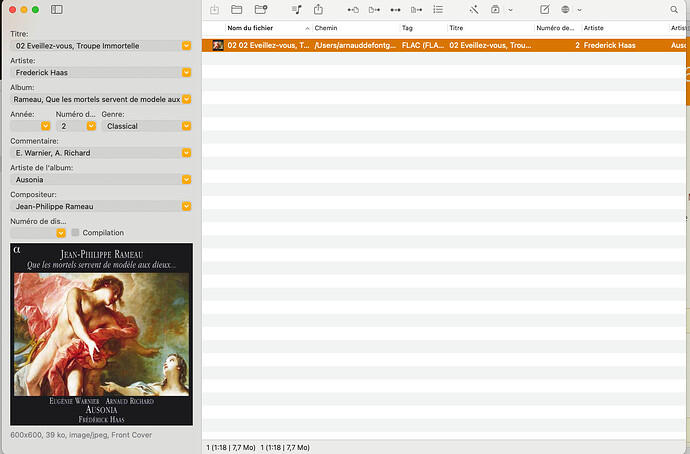Click the Filename to Tag converter icon
690x454 pixels.
pos(374,10)
